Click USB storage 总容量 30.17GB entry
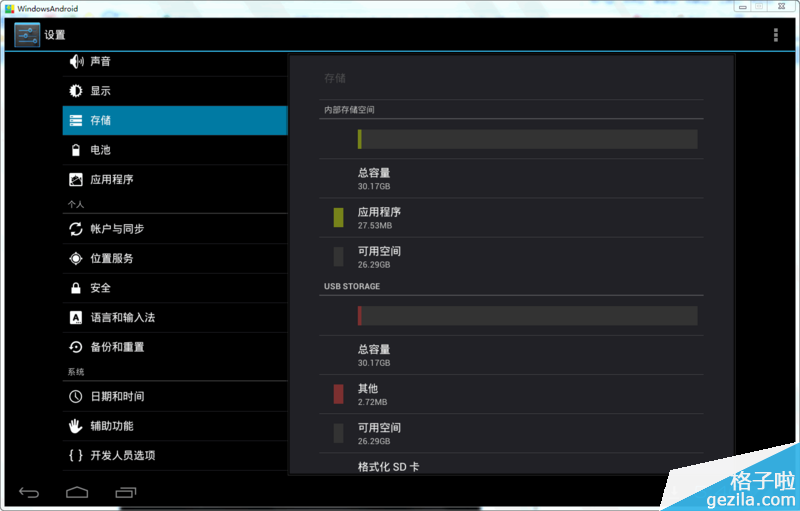The height and width of the screenshot is (511, 800). click(x=511, y=355)
